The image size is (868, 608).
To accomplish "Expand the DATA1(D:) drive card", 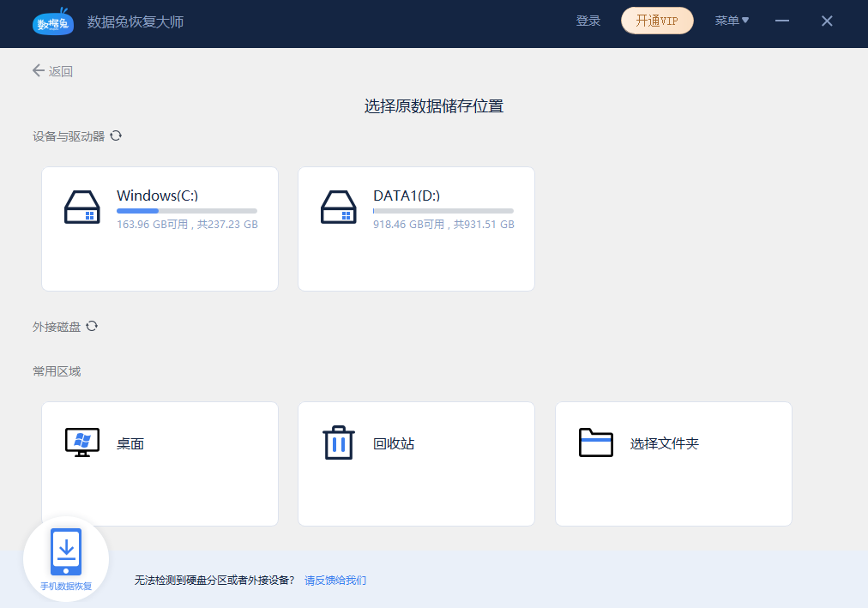I will click(x=416, y=228).
